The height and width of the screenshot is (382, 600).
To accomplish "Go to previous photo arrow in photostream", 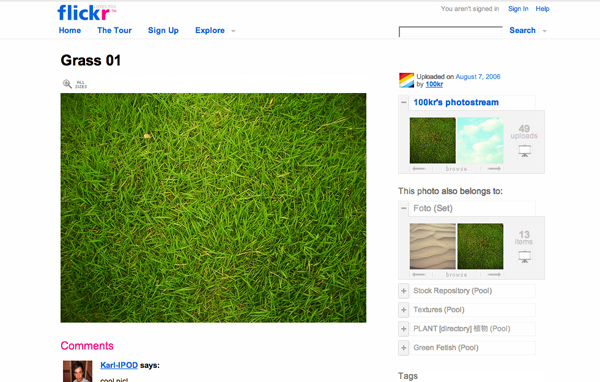I will point(419,169).
